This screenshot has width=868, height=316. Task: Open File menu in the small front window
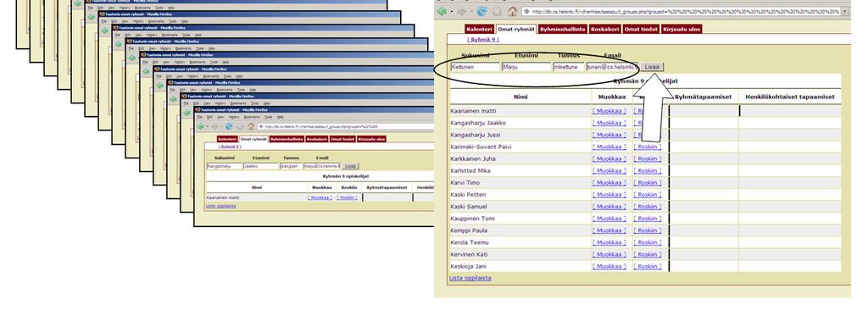[x=199, y=117]
